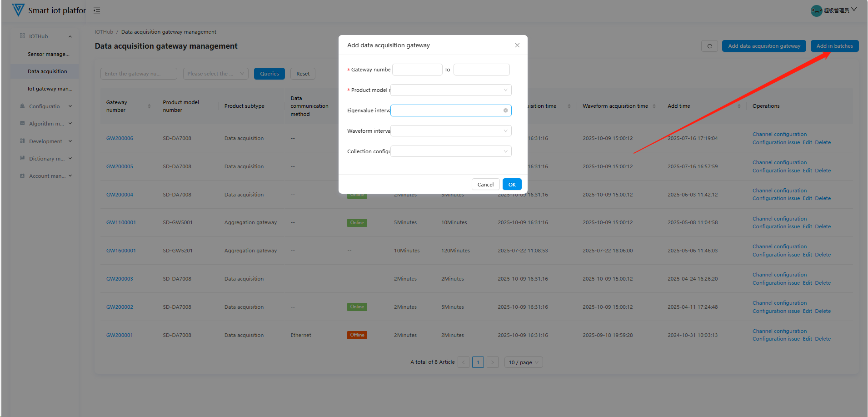868x417 pixels.
Task: Open the super admin user dropdown arrow
Action: [854, 10]
